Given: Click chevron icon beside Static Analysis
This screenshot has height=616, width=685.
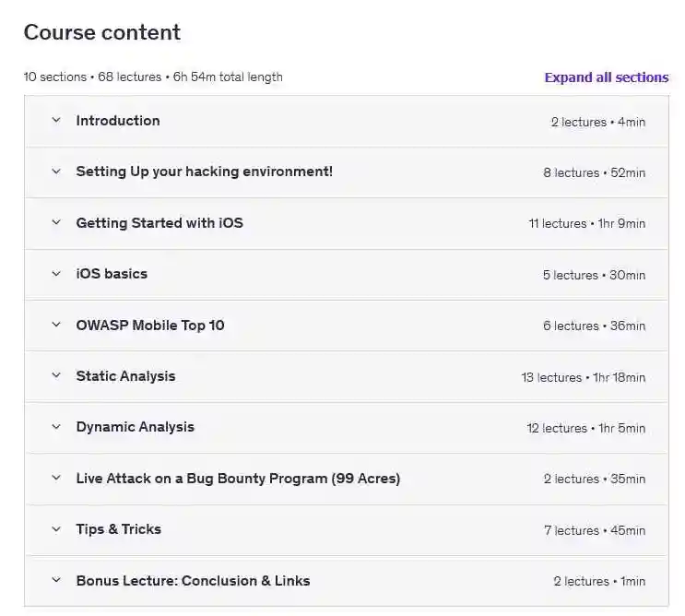Looking at the screenshot, I should click(x=56, y=376).
